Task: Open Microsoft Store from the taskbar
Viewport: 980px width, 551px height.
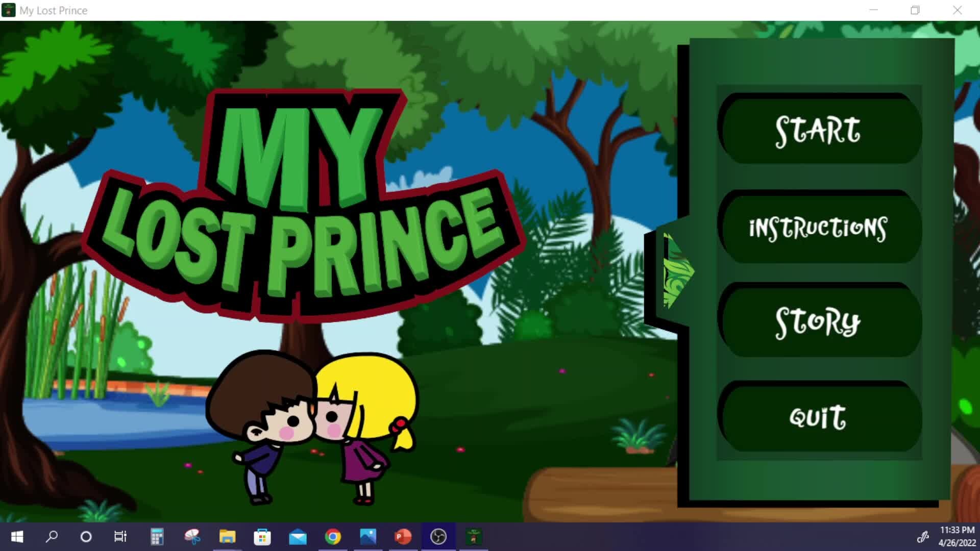Action: pos(263,537)
